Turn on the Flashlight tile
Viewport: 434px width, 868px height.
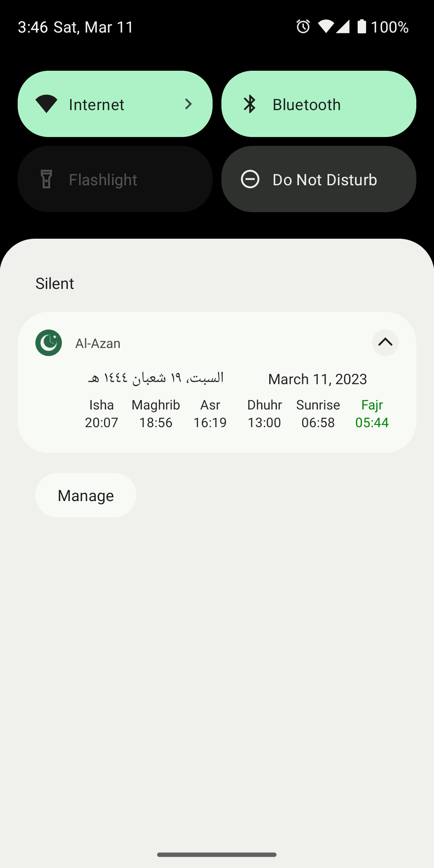tap(115, 179)
